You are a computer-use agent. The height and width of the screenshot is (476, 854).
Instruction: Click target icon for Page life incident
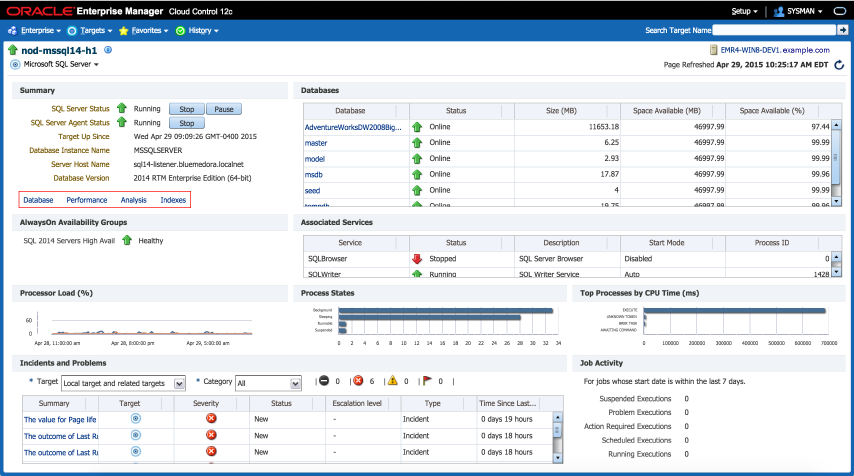click(136, 418)
